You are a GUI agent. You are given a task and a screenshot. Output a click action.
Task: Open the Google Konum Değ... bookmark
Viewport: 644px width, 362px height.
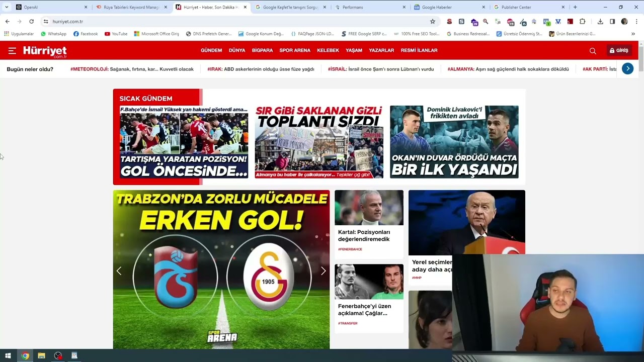[261, 34]
